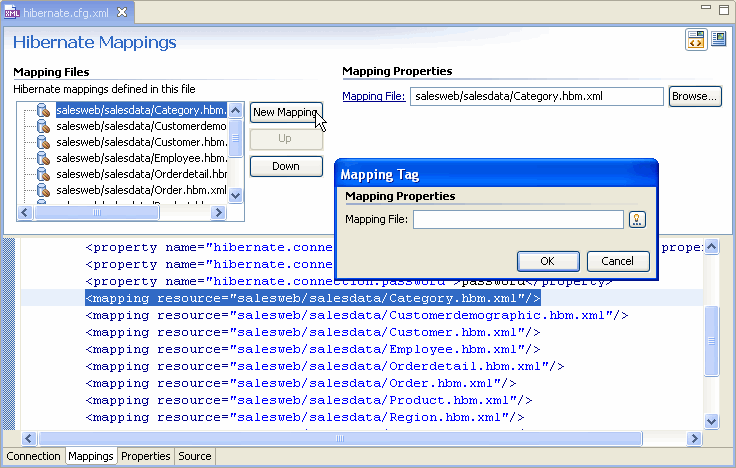Viewport: 736px width, 468px height.
Task: Click the XML file icon on hibernate.cfg.xml tab
Action: [x=12, y=13]
